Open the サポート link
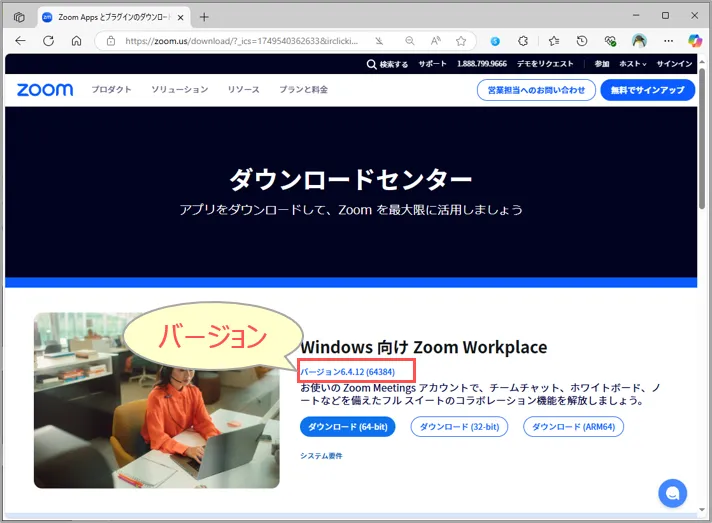712x523 pixels. pyautogui.click(x=432, y=64)
